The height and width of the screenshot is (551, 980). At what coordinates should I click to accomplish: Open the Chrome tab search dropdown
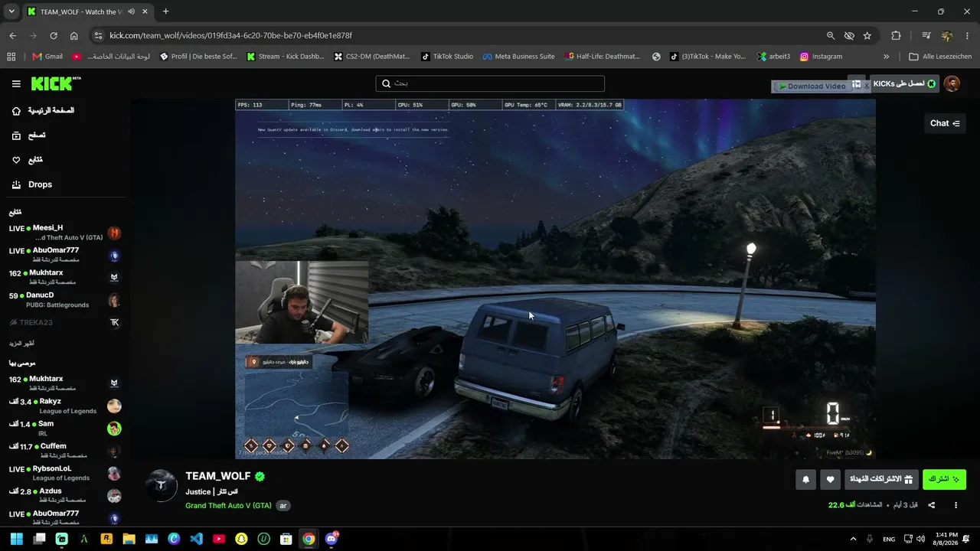(11, 11)
